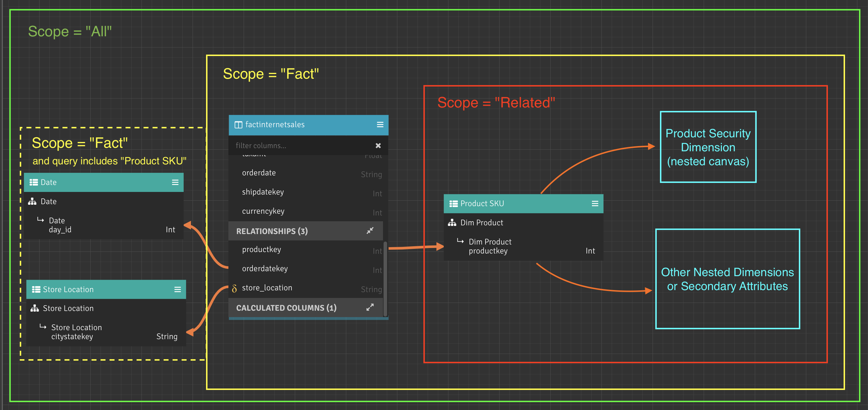
Task: Click the Dim Product level arrow icon
Action: click(460, 241)
